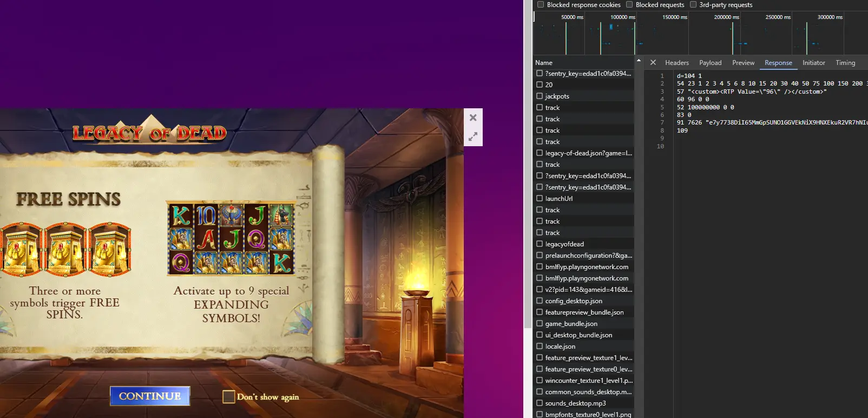Tick the Don't show again checkbox

pos(229,397)
